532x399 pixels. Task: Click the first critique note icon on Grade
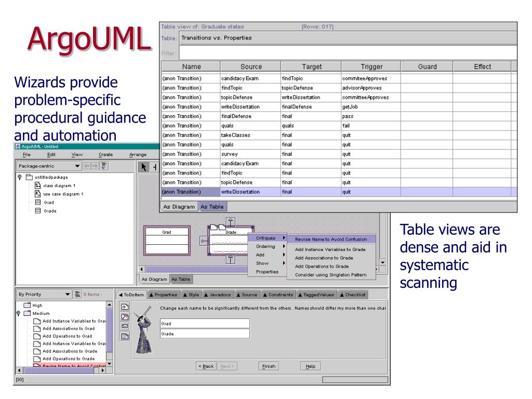214,227
